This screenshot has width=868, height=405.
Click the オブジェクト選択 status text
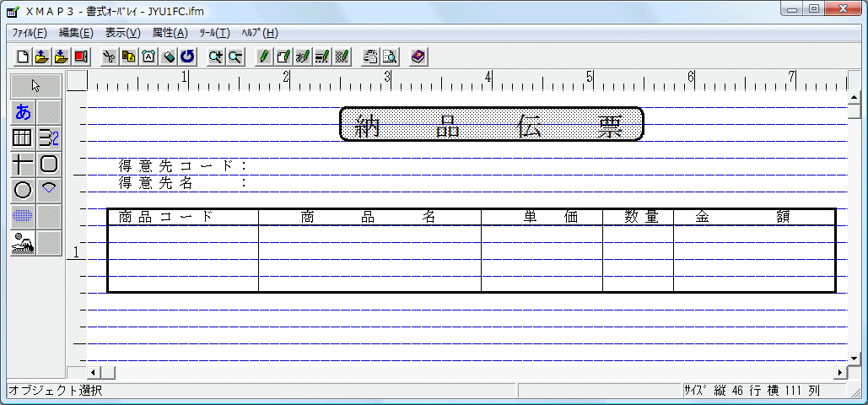(x=55, y=391)
